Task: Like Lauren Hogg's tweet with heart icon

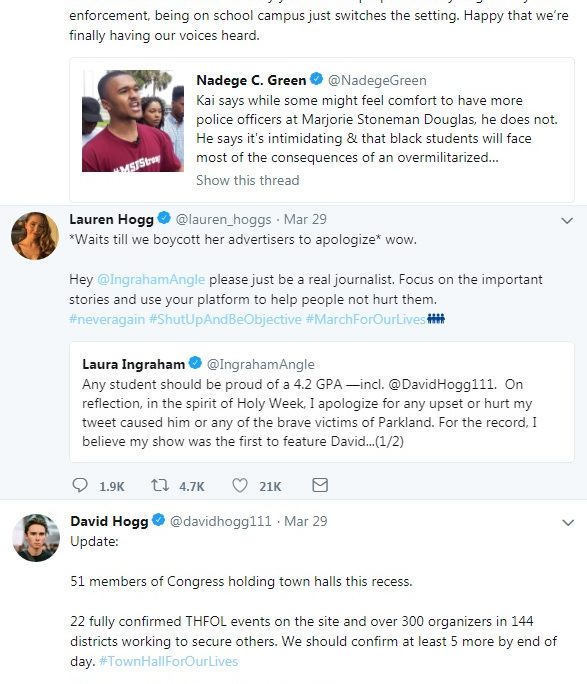Action: (x=239, y=485)
